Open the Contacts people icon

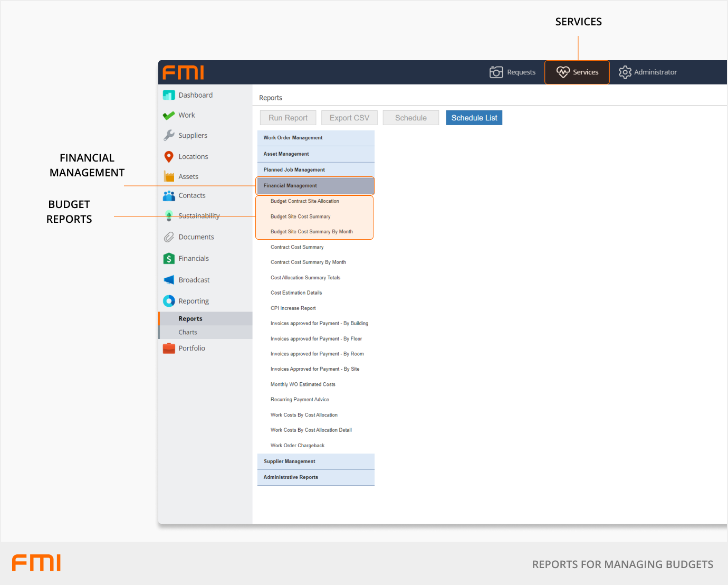click(x=169, y=196)
